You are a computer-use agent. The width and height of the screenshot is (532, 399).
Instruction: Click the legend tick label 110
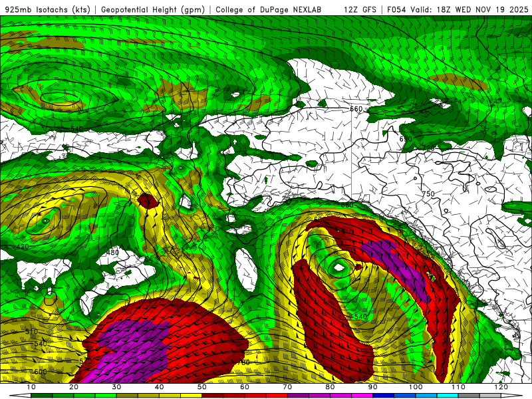point(458,387)
